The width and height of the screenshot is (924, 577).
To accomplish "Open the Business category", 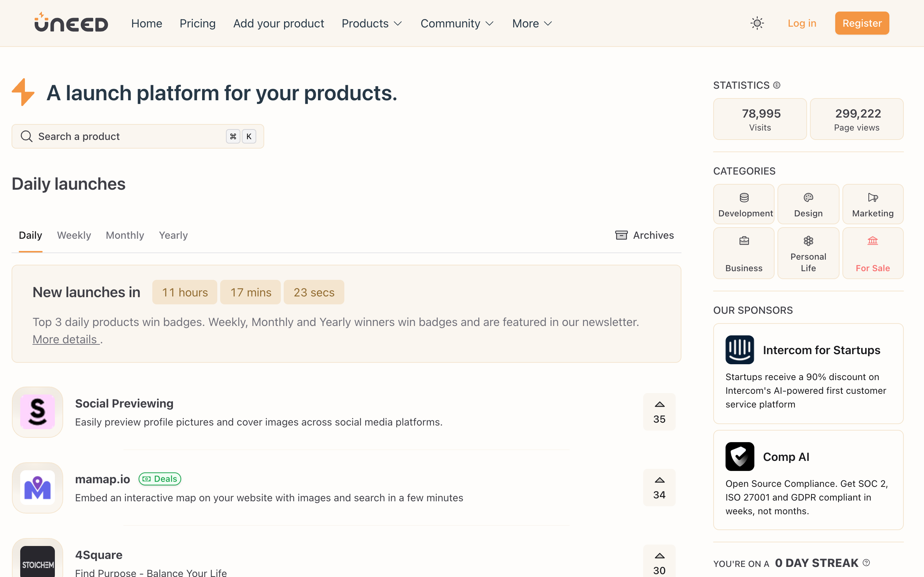I will [x=744, y=254].
